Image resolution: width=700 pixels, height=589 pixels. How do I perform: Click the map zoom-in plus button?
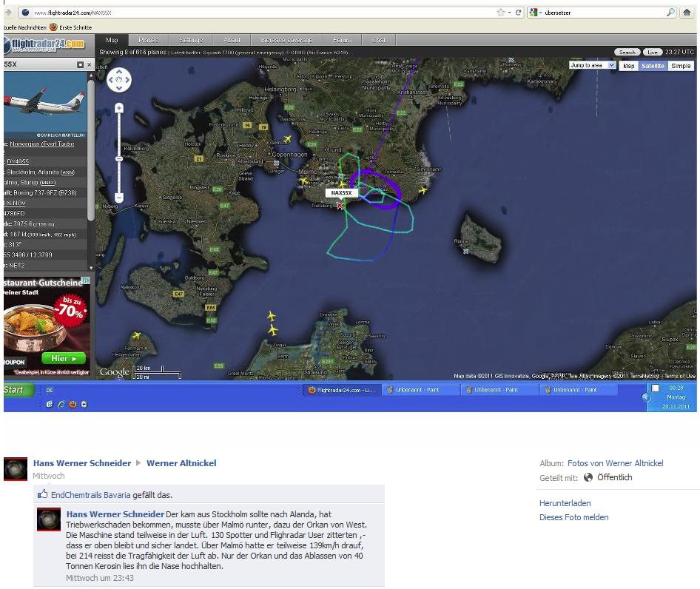click(119, 108)
